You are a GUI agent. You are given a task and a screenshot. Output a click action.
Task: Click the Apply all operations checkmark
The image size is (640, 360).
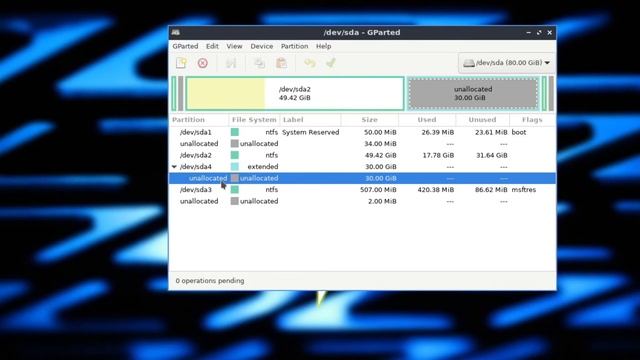click(x=331, y=63)
